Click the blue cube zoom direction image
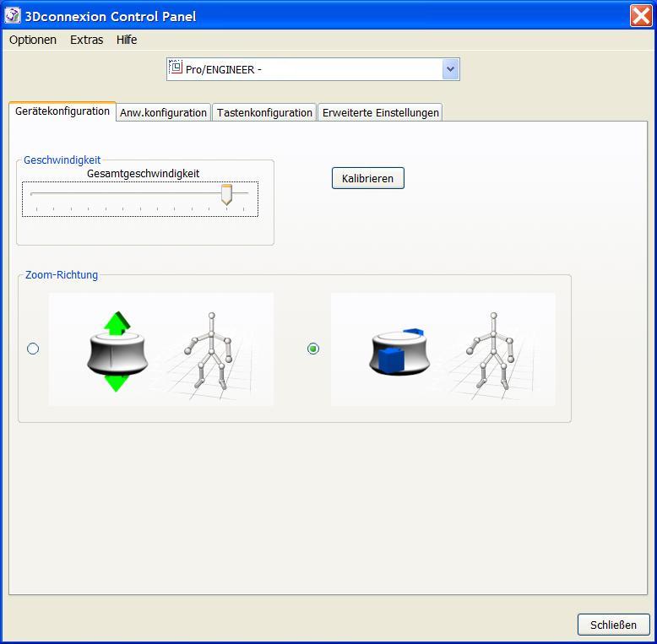Image resolution: width=657 pixels, height=644 pixels. pyautogui.click(x=443, y=349)
